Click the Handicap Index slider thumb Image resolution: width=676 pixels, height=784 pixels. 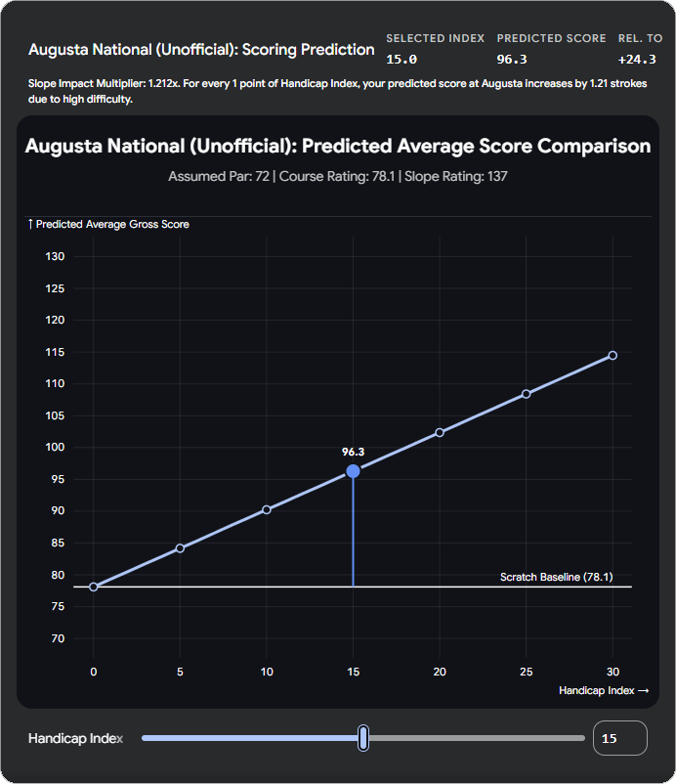[362, 737]
